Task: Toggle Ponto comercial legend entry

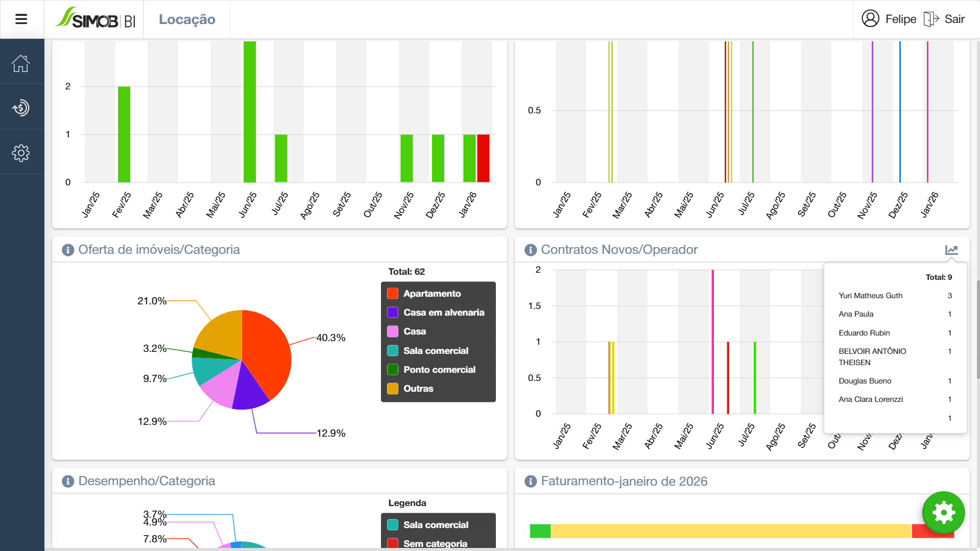Action: pos(439,370)
